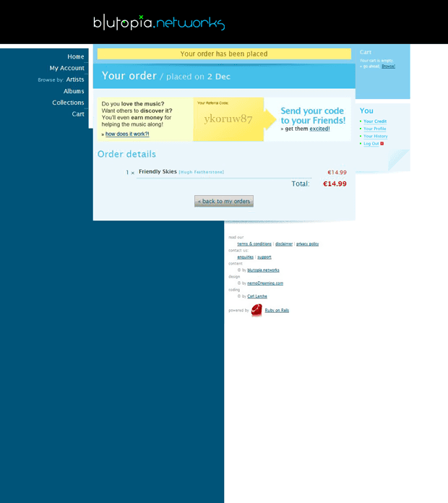Open Your Credit link
Screen dimensions: 448x503
click(x=375, y=121)
